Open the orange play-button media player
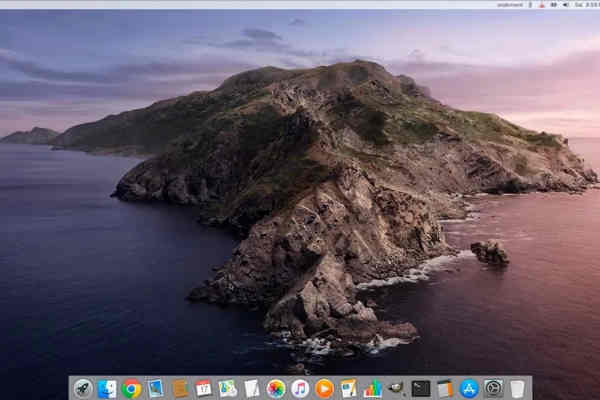 [x=324, y=389]
